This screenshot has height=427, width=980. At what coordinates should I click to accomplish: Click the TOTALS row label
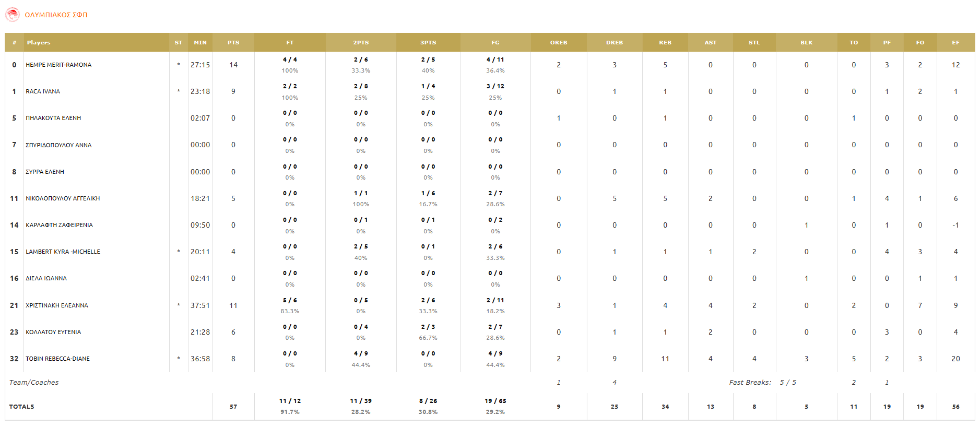click(x=22, y=406)
